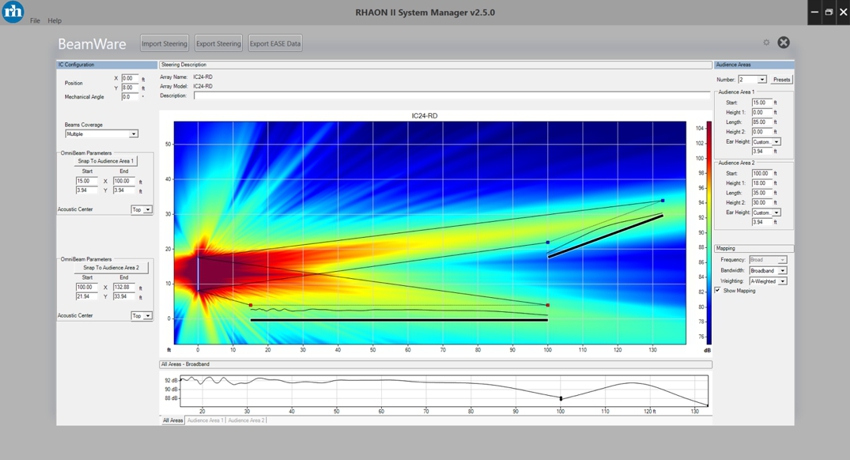The width and height of the screenshot is (850, 460).
Task: Click the IC24-RD array name text
Action: tap(203, 77)
